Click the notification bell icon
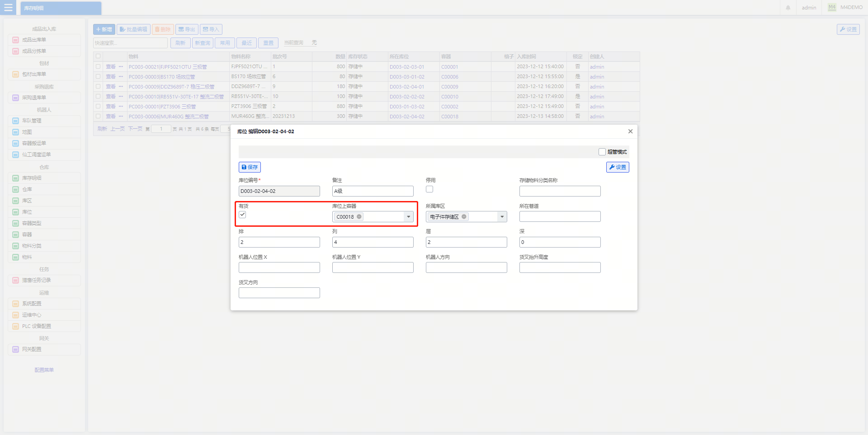 coord(788,8)
